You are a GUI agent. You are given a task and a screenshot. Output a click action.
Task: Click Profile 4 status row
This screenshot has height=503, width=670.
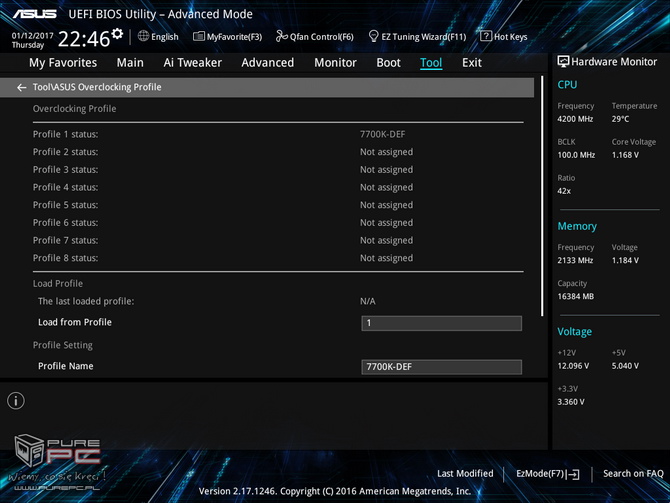pos(278,187)
